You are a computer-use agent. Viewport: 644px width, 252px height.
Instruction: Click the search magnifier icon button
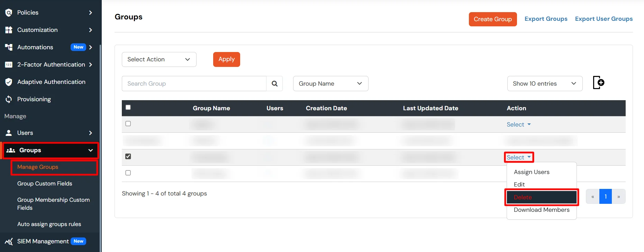(x=274, y=84)
